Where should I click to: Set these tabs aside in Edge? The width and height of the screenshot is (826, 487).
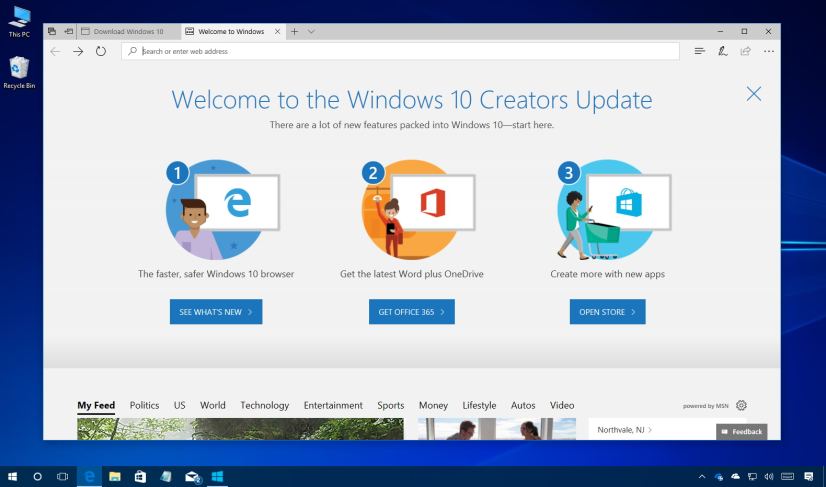(x=68, y=32)
